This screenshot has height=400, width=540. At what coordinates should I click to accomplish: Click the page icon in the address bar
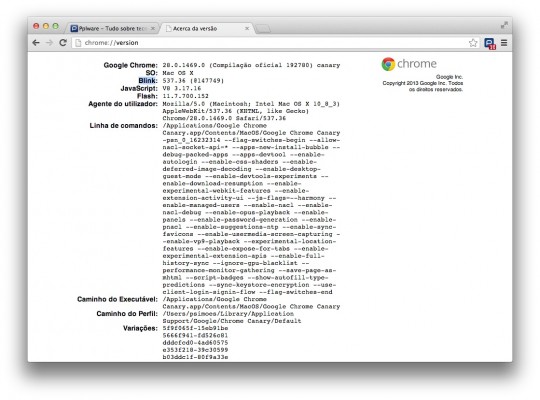78,43
